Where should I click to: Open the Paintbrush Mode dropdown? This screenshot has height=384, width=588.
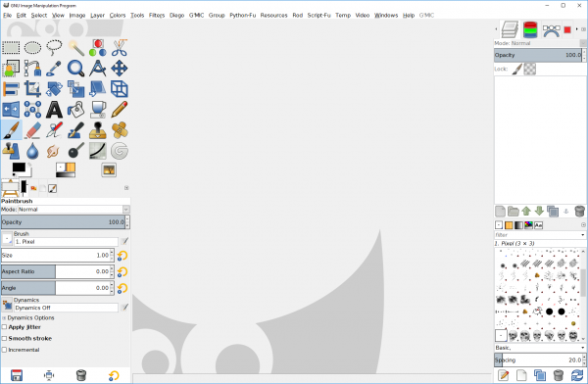point(73,210)
